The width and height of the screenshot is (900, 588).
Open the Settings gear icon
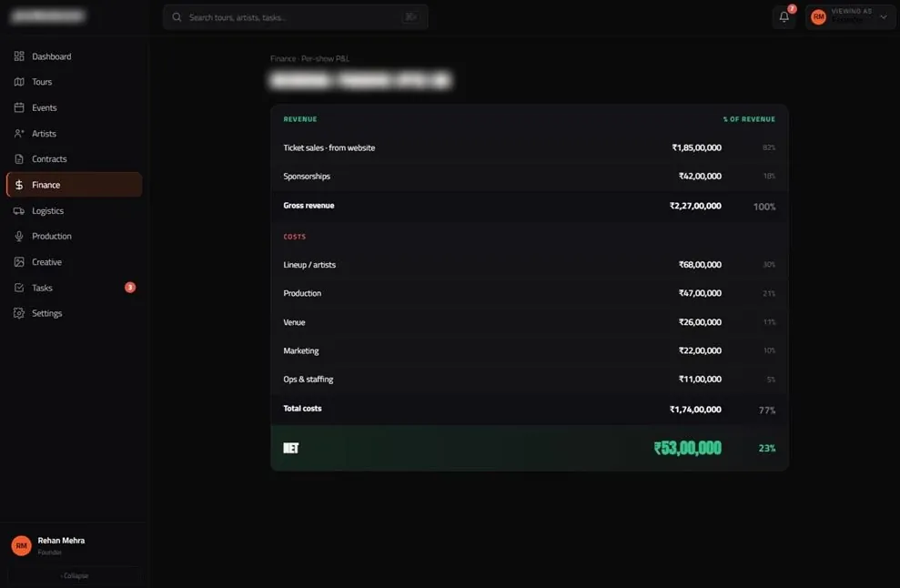pos(19,313)
